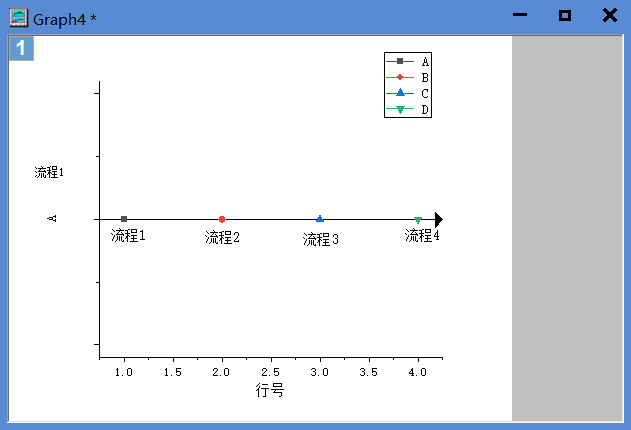The height and width of the screenshot is (430, 631).
Task: Click the layer 1 icon
Action: 21,49
